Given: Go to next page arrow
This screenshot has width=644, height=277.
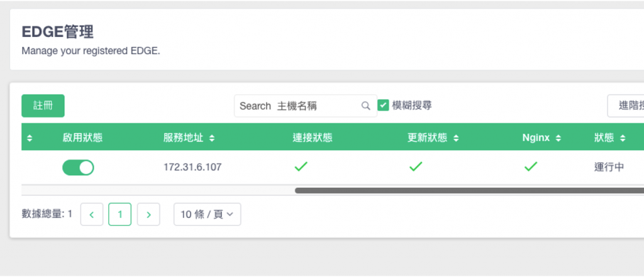Looking at the screenshot, I should pyautogui.click(x=148, y=214).
